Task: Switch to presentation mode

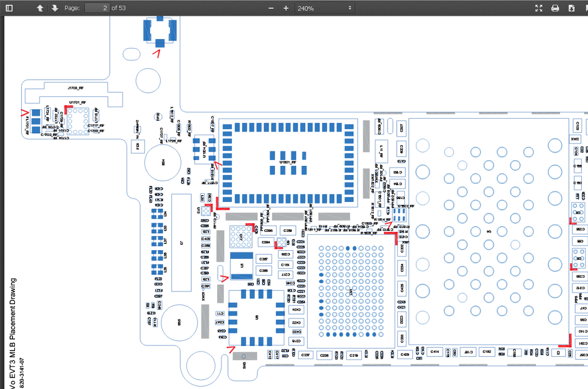Action: click(539, 8)
